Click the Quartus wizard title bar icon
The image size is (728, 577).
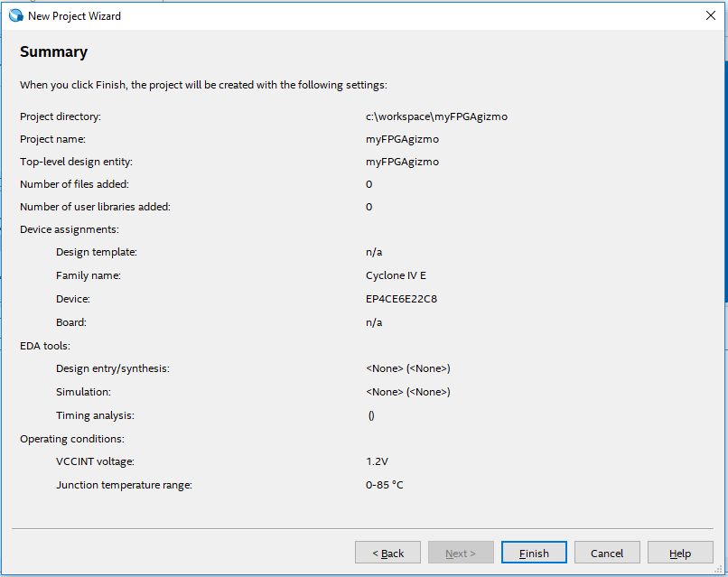[x=15, y=15]
